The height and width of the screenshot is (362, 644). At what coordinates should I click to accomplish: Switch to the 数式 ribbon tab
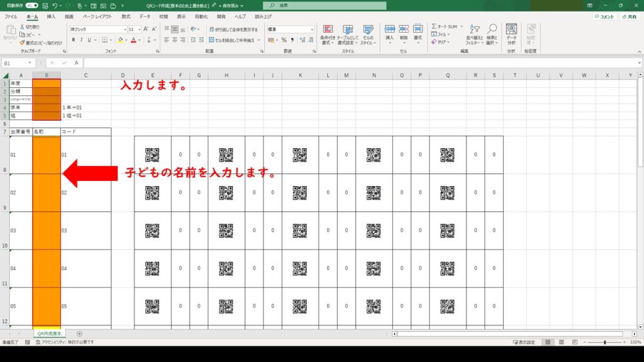click(x=126, y=16)
